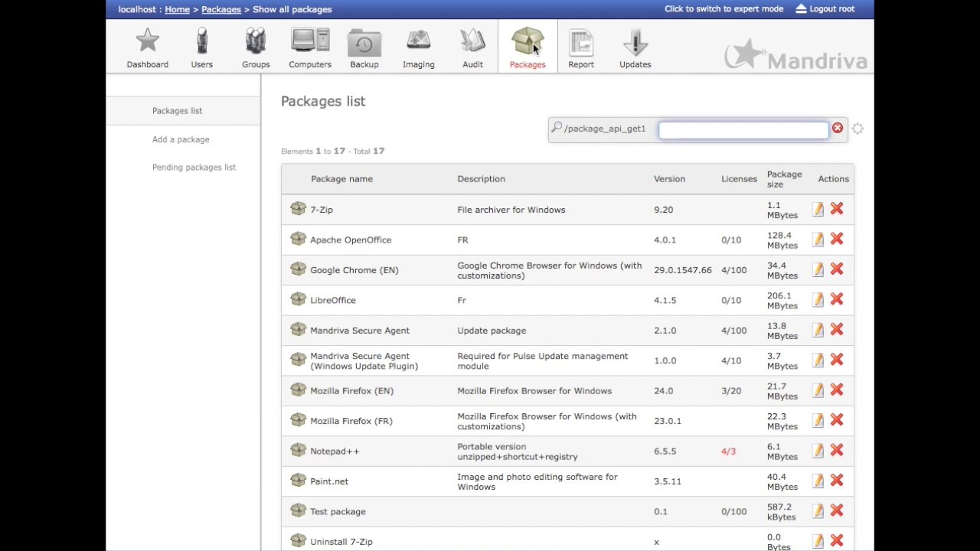This screenshot has height=551, width=980.
Task: Edit the Notepad++ package
Action: (818, 451)
